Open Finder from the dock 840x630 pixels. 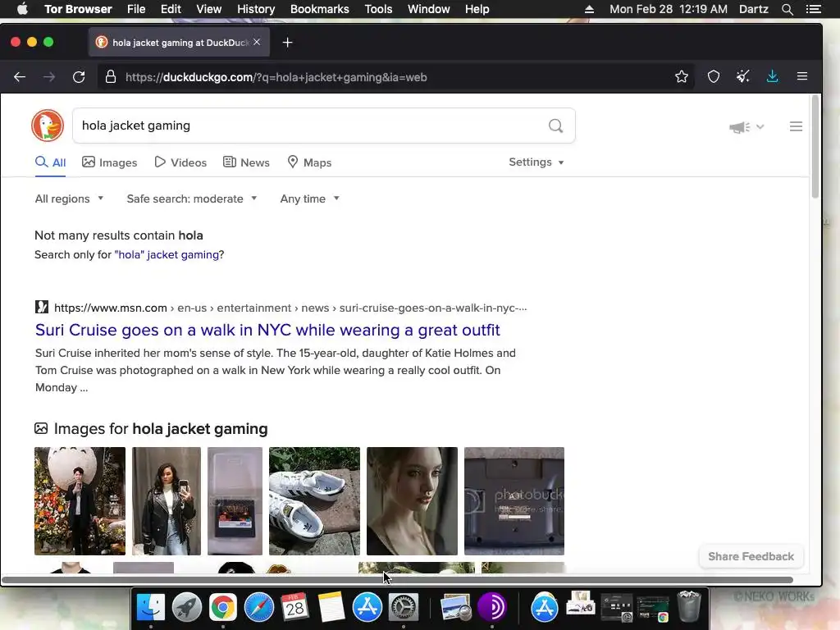151,607
